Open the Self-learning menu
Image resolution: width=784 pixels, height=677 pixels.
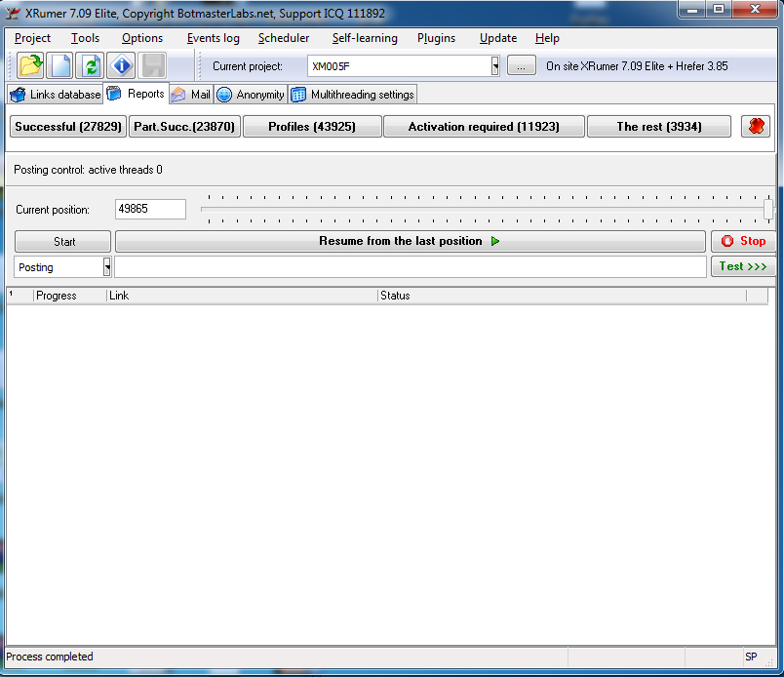(365, 38)
